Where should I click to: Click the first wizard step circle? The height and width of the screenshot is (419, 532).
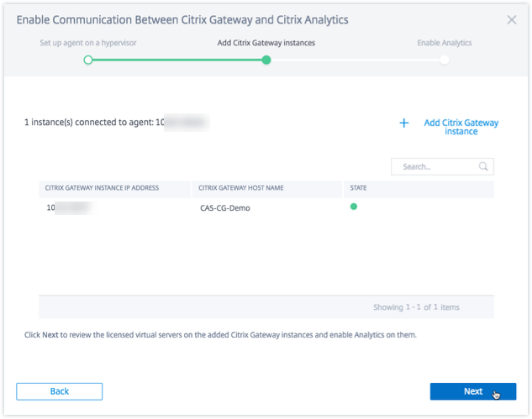tap(88, 60)
